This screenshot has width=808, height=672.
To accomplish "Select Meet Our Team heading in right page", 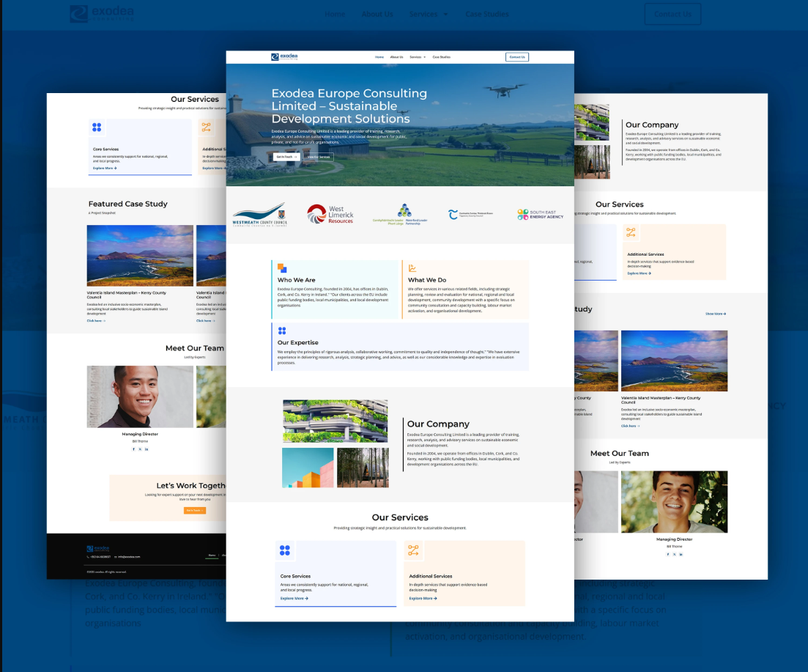I will (620, 453).
